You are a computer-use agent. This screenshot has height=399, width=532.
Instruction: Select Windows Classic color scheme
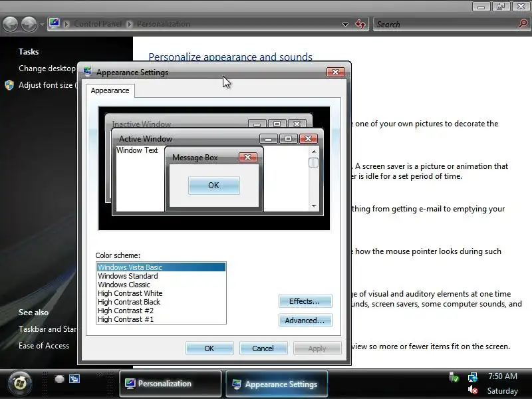(x=161, y=285)
